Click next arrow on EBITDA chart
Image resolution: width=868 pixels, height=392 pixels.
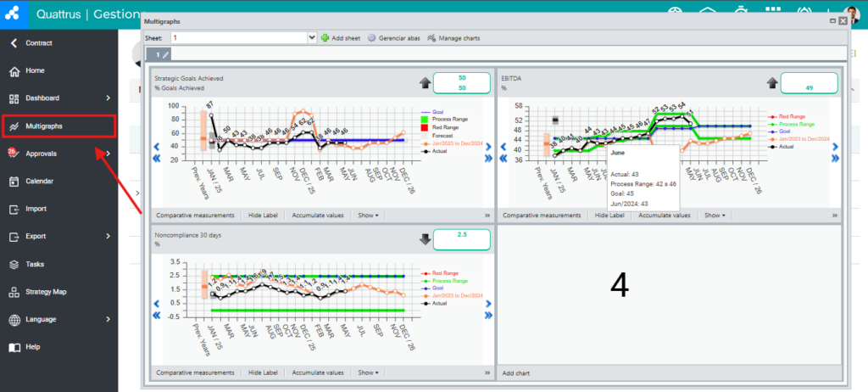point(835,147)
